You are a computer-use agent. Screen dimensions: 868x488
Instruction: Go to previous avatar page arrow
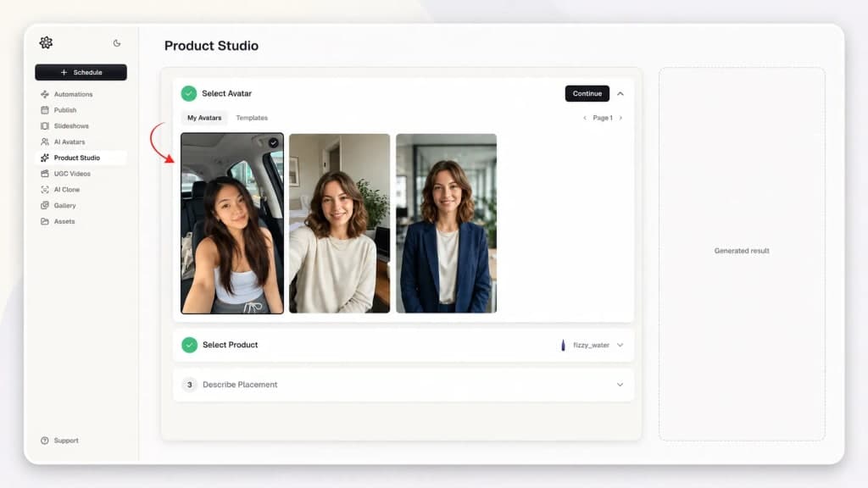click(585, 118)
